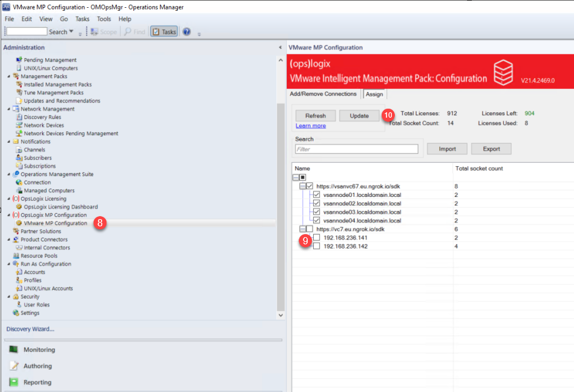This screenshot has width=574, height=392.
Task: Click the Tune Management Packs icon
Action: click(x=19, y=92)
